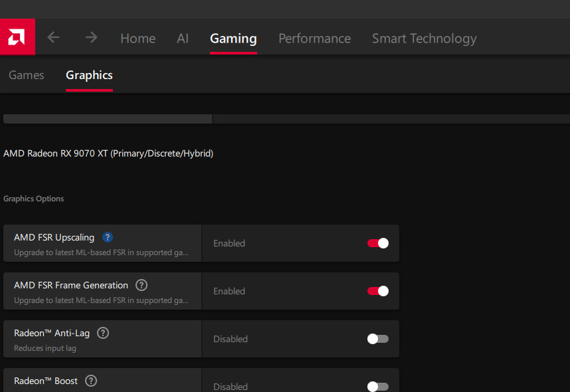Show the Radeon Anti-Lag help tooltip icon
This screenshot has width=570, height=392.
point(103,333)
